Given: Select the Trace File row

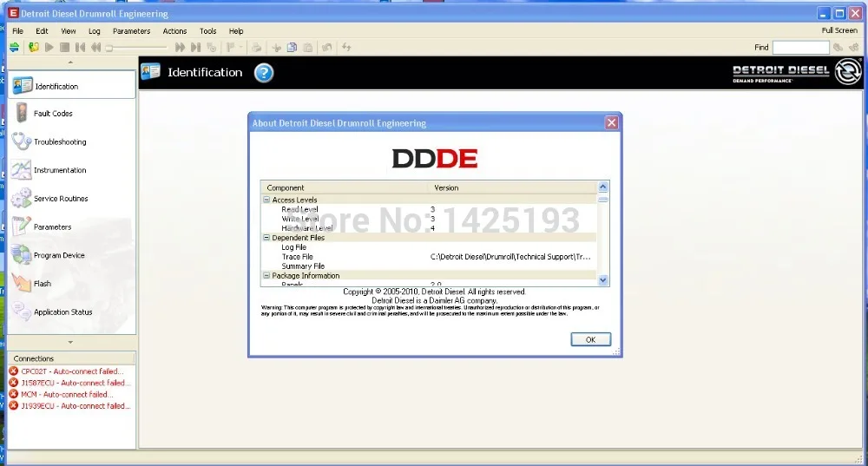Looking at the screenshot, I should [429, 257].
